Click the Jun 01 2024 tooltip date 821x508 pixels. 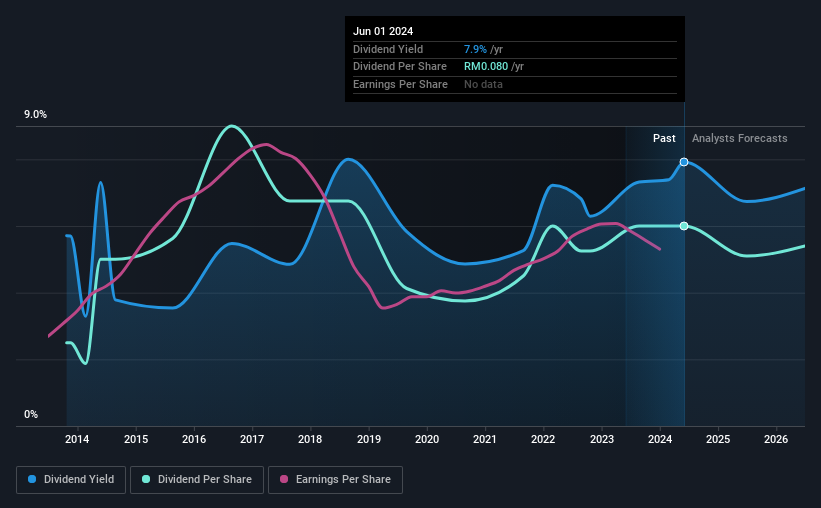[383, 31]
